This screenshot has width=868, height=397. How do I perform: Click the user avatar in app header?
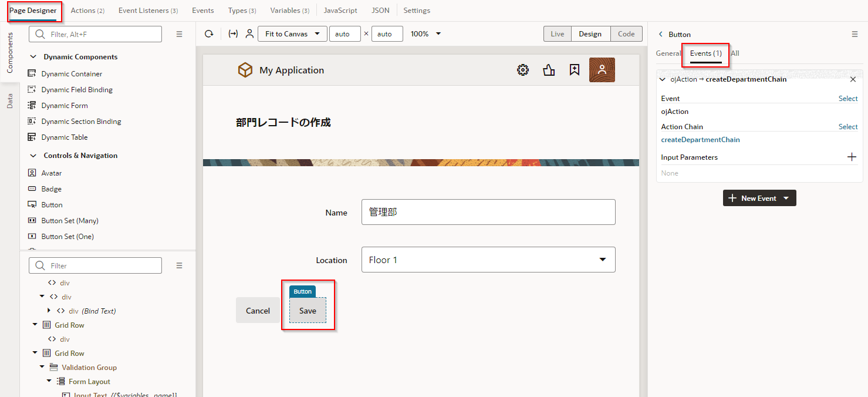coord(602,70)
